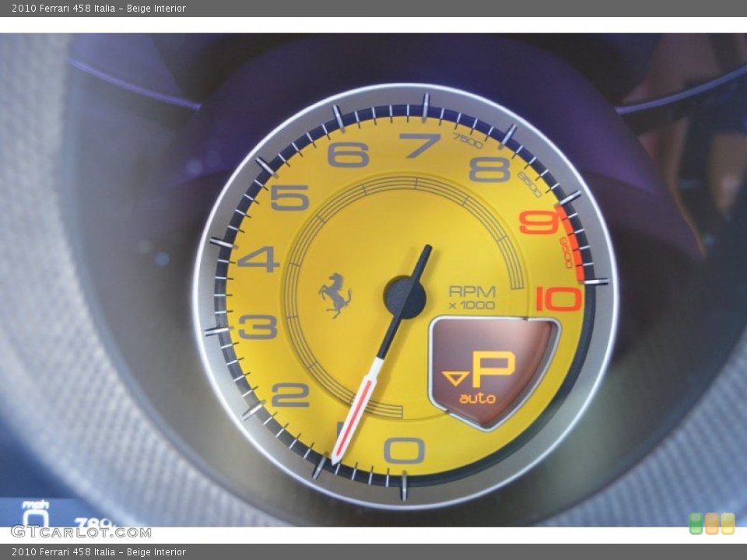The image size is (747, 560).
Task: Click the 'x 1000' label
Action: pyautogui.click(x=472, y=305)
